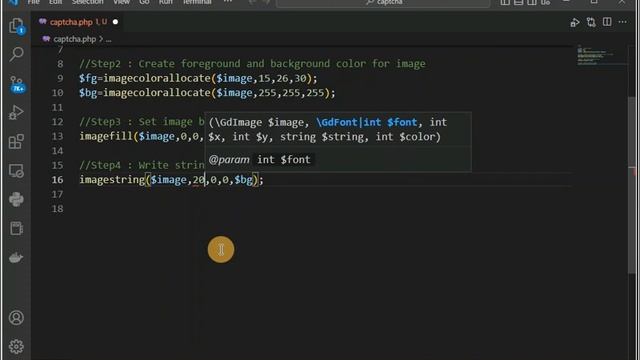
Task: Click the Step4 comment on line 15
Action: [142, 165]
